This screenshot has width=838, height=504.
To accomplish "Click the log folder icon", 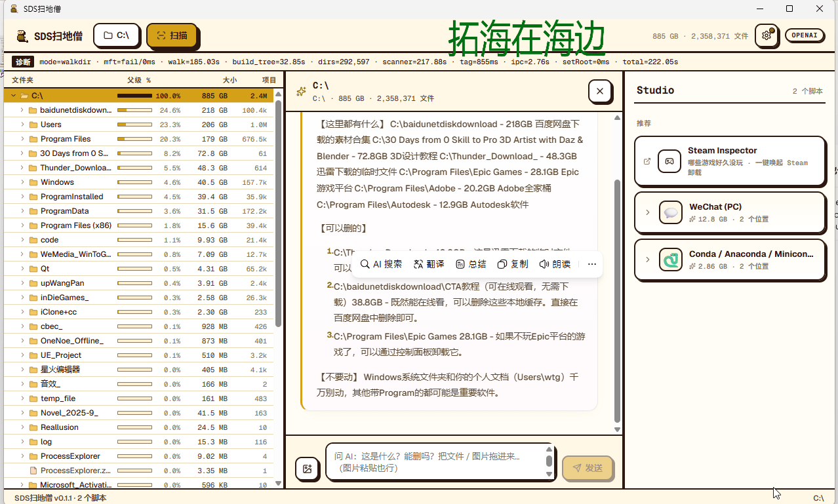I will pos(33,442).
